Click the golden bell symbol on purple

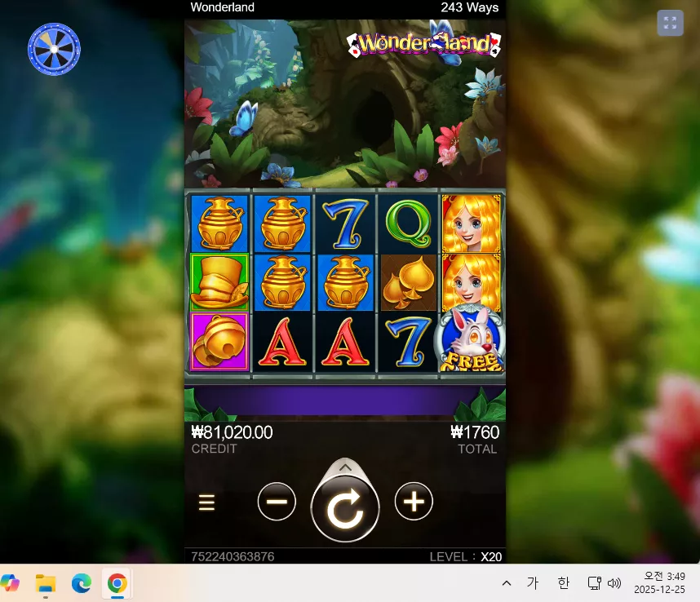[x=219, y=343]
